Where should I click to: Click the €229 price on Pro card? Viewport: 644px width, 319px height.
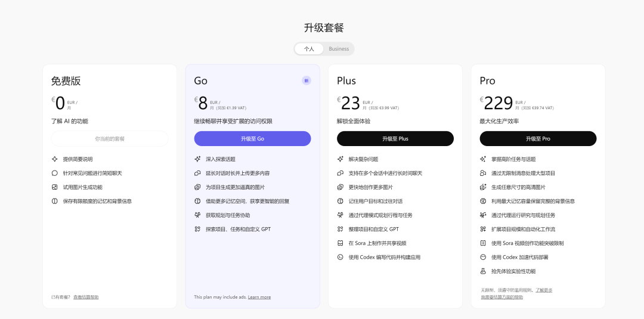(497, 103)
